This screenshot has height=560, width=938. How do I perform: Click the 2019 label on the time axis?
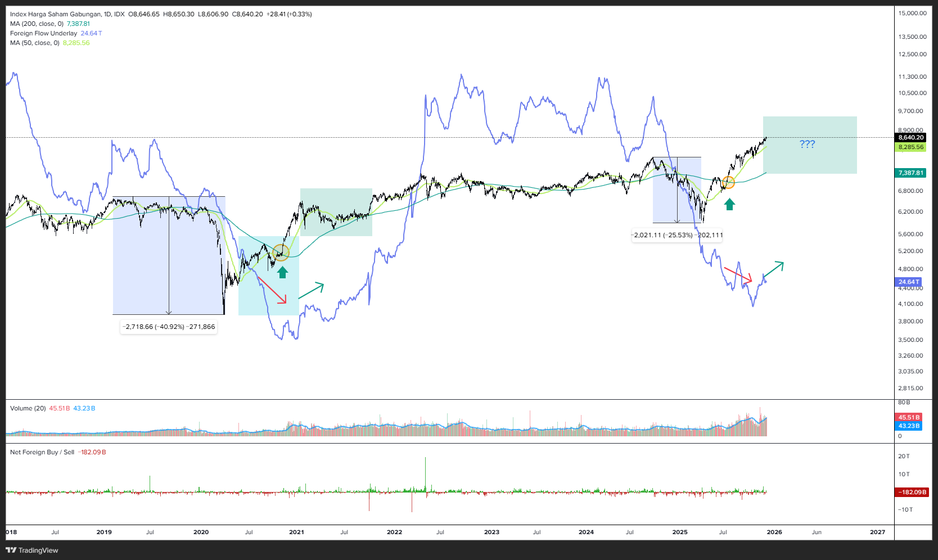[x=104, y=532]
